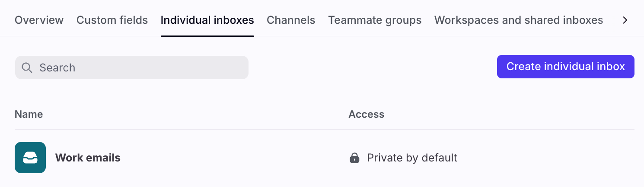Focus the Search input field
Viewport: 644px width, 187px height.
coord(132,68)
